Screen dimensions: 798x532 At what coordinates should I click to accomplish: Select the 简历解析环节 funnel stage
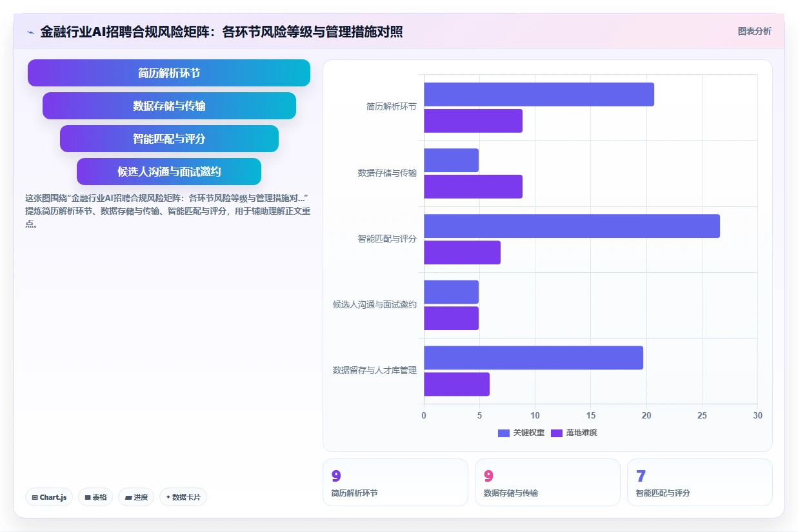(169, 73)
